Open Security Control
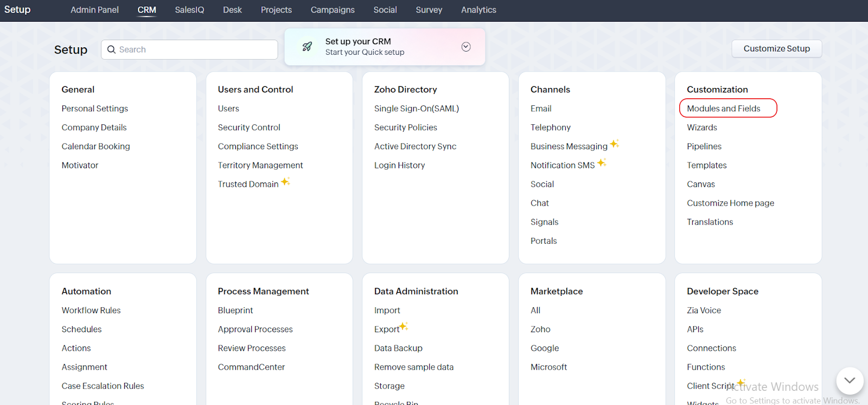Screen dimensions: 868x405 [249, 128]
